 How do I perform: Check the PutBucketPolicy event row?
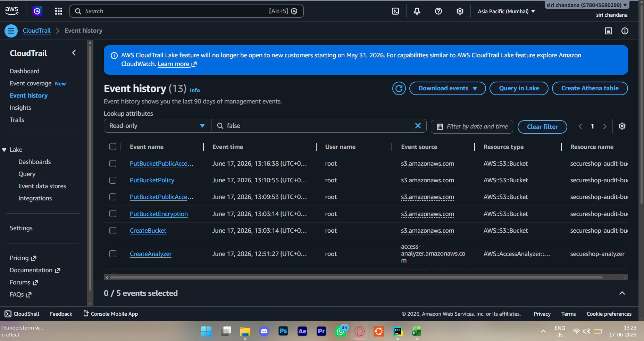(x=113, y=180)
